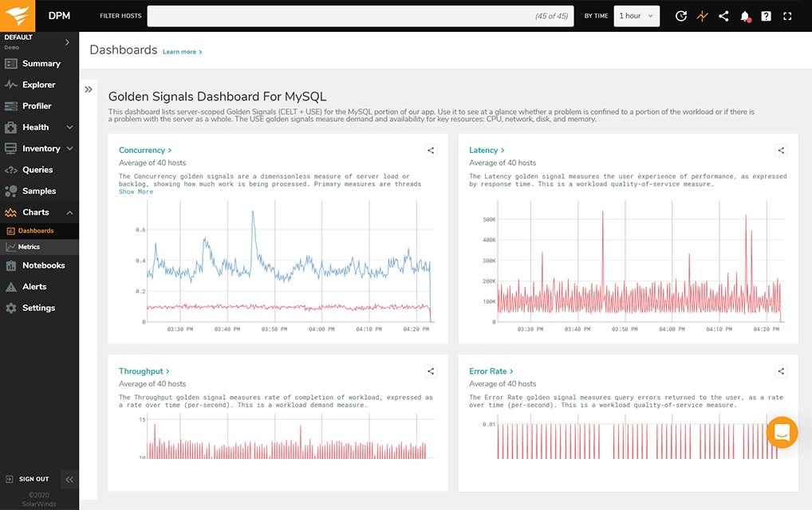Open the live activity spark icon
812x510 pixels.
coord(702,15)
